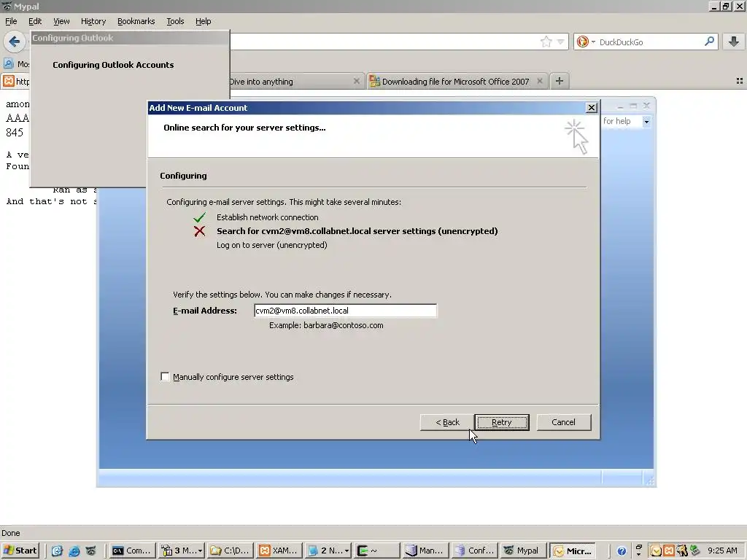The height and width of the screenshot is (560, 747).
Task: Launch Mypal raccoon icon in quick launch
Action: [91, 551]
